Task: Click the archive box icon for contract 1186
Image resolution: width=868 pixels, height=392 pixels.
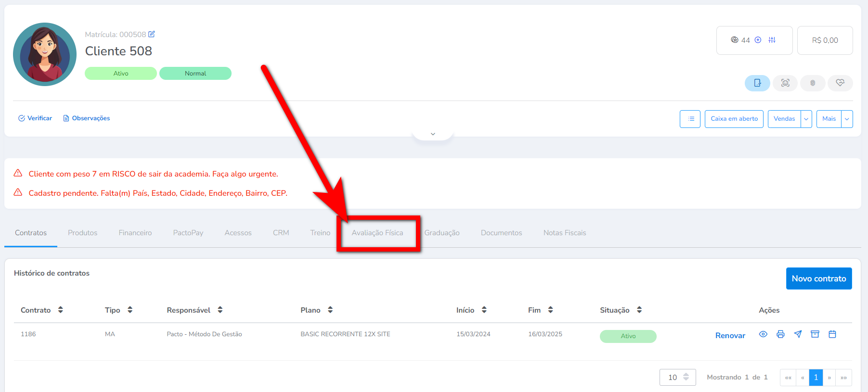Action: tap(815, 334)
